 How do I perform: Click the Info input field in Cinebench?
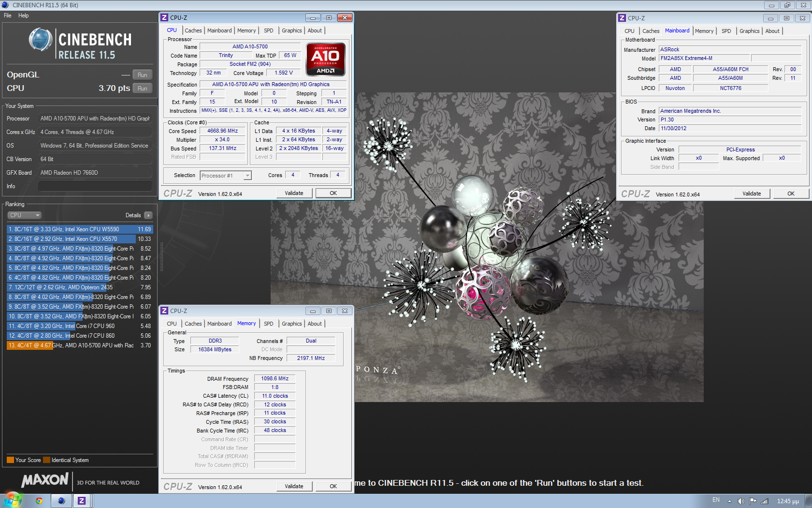95,186
